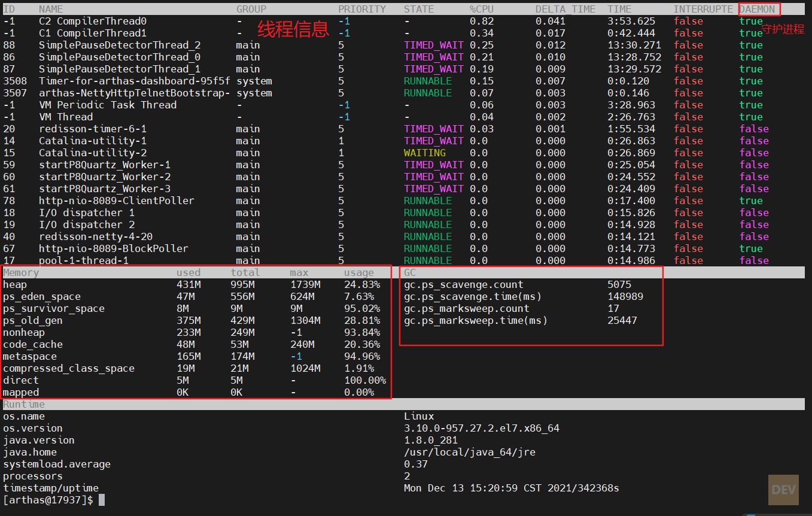The image size is (812, 516).
Task: Select thread I/O dispatcher 2
Action: pos(87,224)
